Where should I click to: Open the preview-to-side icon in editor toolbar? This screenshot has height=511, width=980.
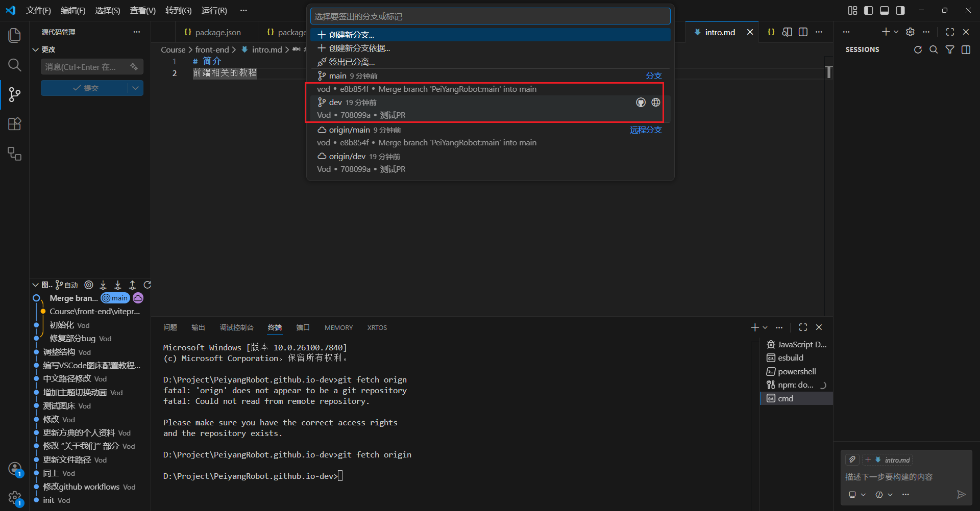[787, 32]
